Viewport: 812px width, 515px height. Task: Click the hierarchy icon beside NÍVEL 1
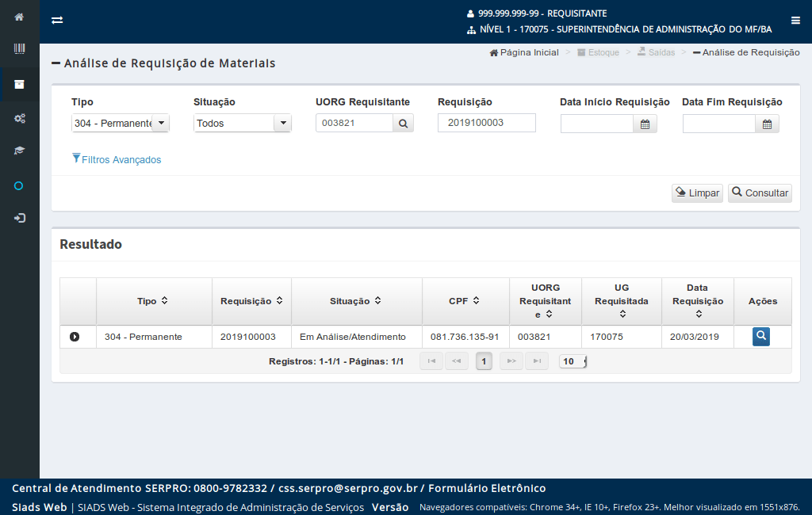(x=471, y=30)
